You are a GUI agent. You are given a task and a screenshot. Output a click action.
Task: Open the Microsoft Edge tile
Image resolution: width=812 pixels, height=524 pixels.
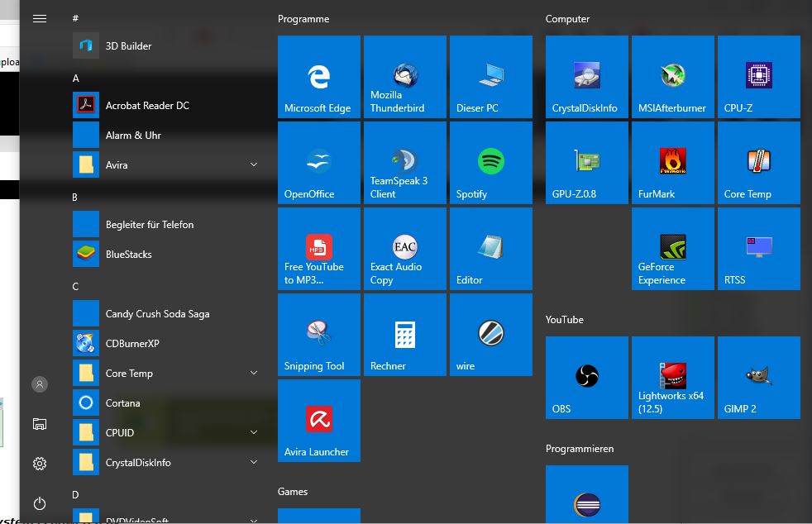click(319, 77)
